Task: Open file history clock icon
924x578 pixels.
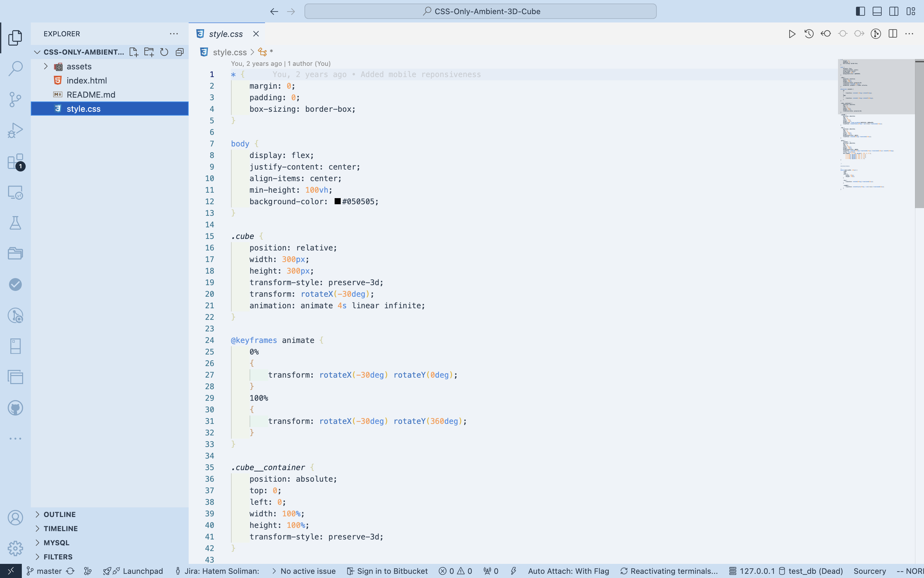Action: (809, 34)
